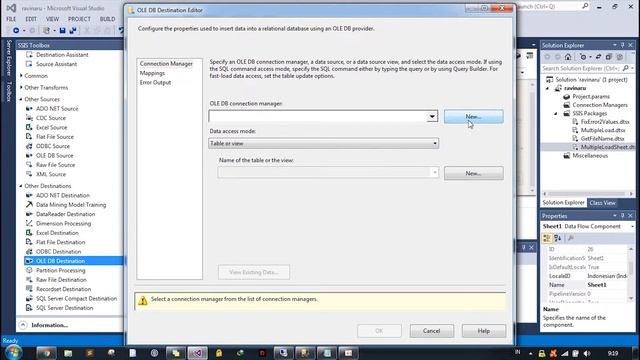Viewport: 640px width, 360px height.
Task: Select the XML Source toolbox item
Action: click(51, 174)
